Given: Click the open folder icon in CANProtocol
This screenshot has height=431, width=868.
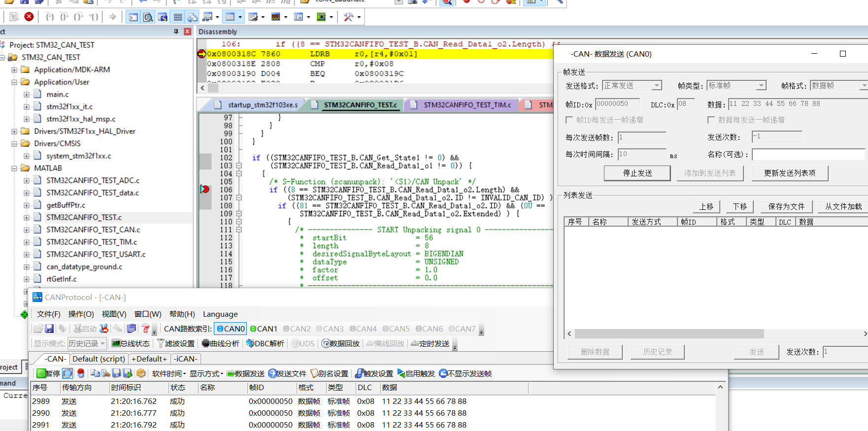Looking at the screenshot, I should point(38,329).
